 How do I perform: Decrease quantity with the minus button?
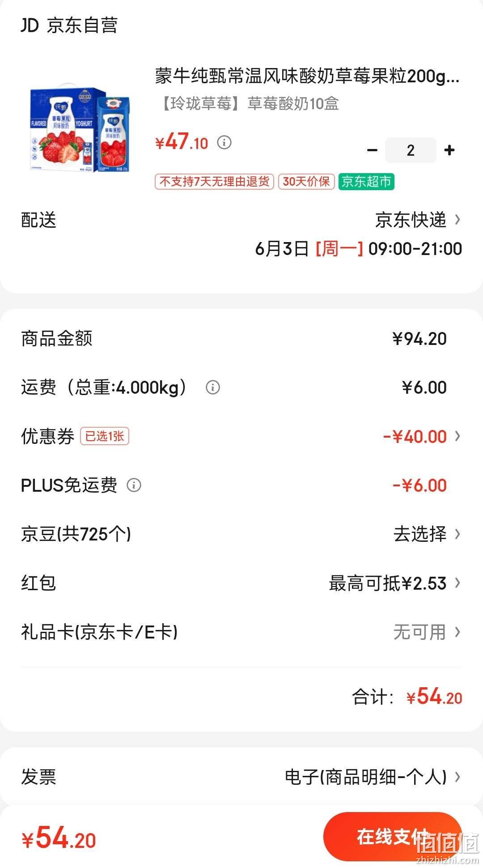coord(372,150)
